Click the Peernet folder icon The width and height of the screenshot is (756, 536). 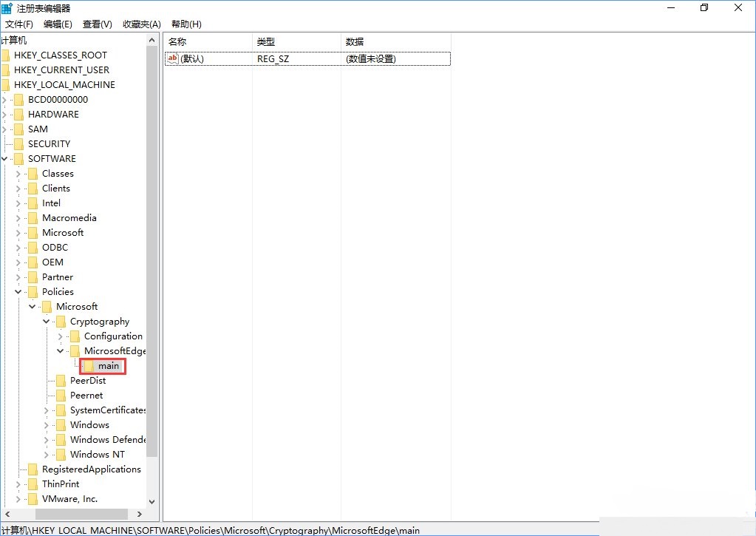[x=61, y=396]
